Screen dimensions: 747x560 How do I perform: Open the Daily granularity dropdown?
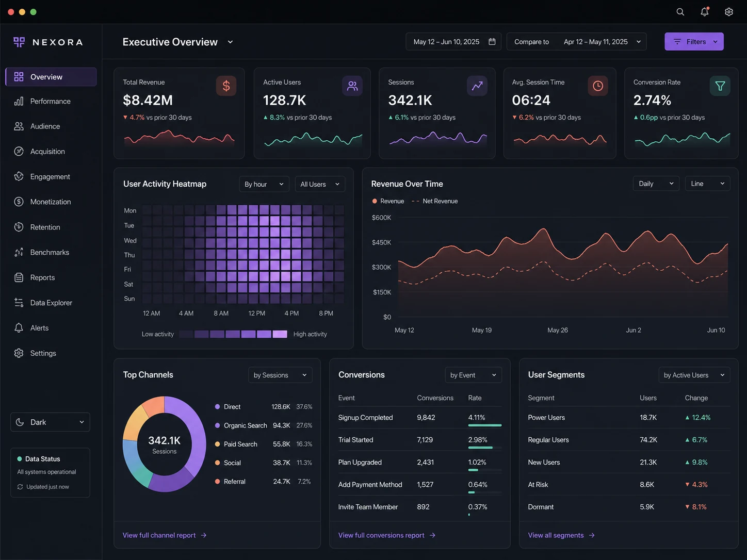pyautogui.click(x=656, y=184)
